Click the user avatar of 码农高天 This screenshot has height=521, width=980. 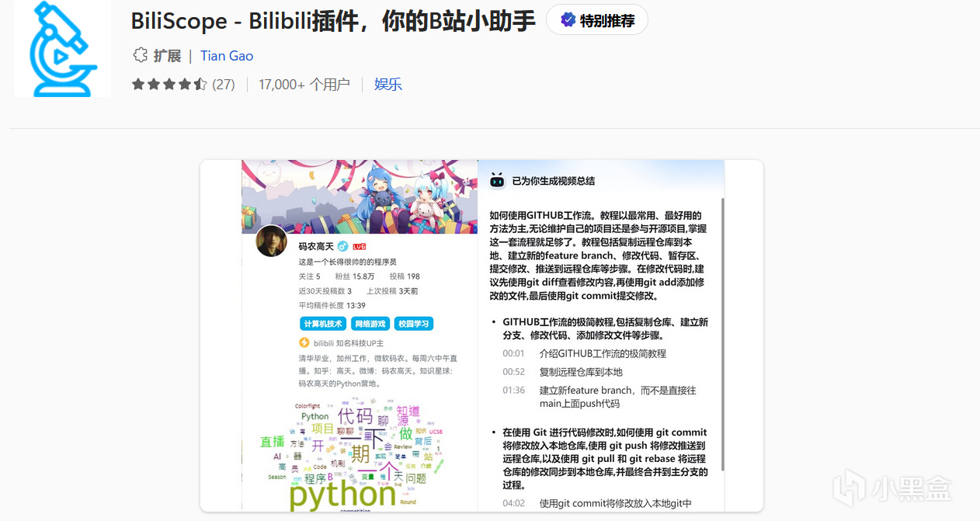coord(272,241)
